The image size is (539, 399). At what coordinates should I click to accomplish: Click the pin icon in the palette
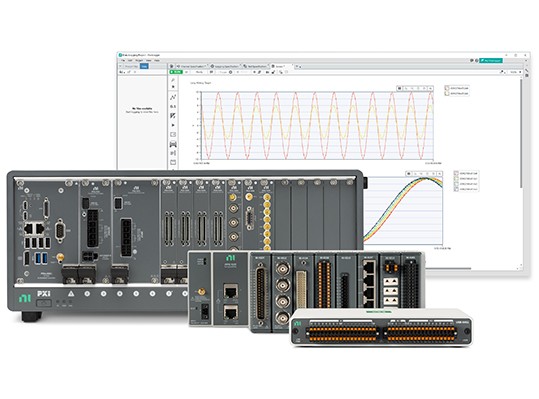coord(173,87)
